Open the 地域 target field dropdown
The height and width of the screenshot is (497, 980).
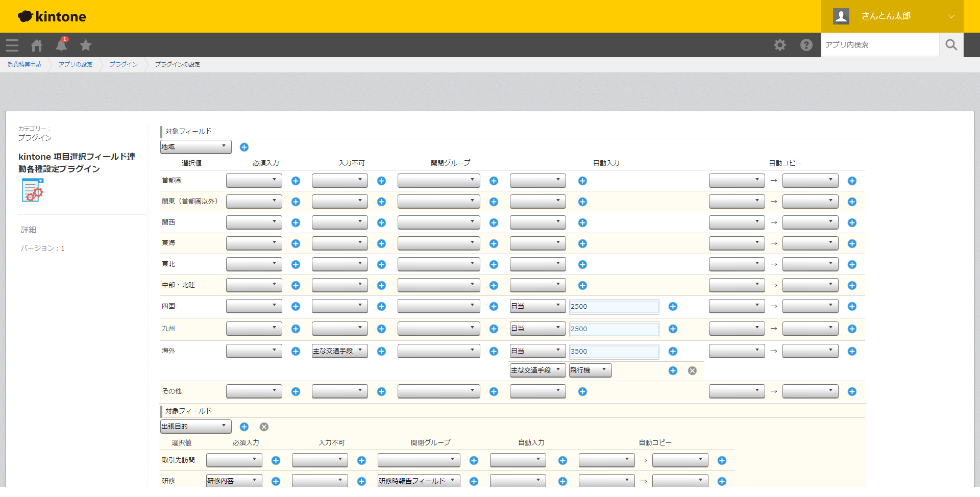coord(196,147)
